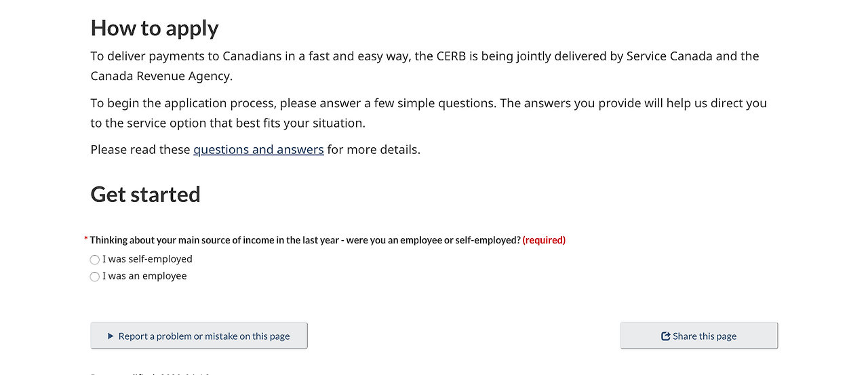The height and width of the screenshot is (375, 868).
Task: Select the "I was an employee" radio button
Action: point(95,277)
